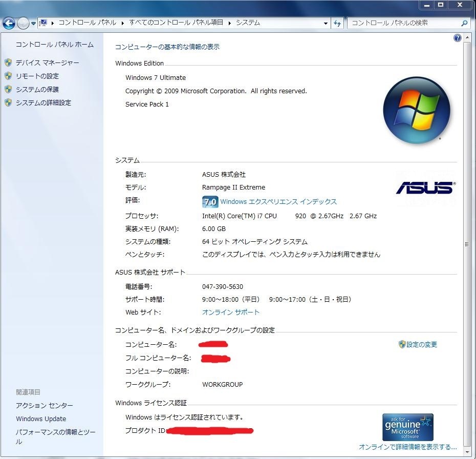
Task: Expand arrow after コントロール パネル breadcrumb
Action: 123,23
